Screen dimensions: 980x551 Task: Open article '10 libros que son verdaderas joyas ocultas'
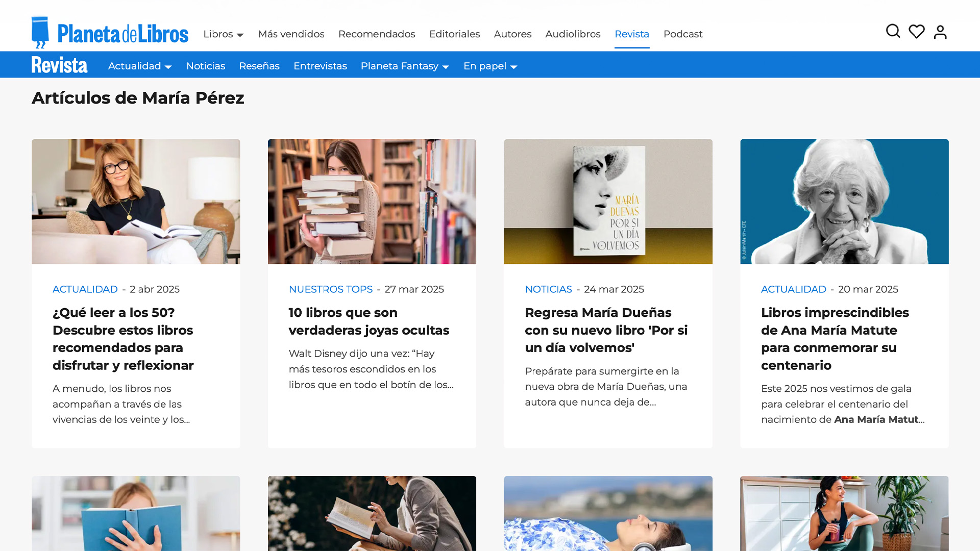(369, 321)
